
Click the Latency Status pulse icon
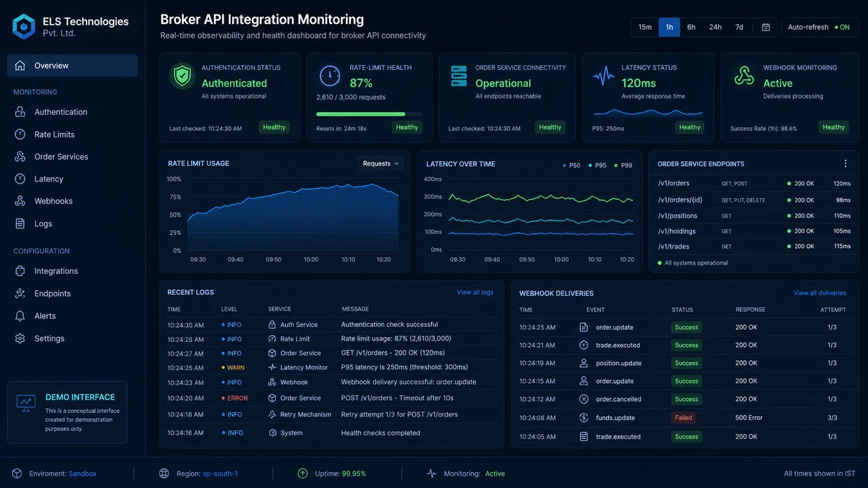(x=604, y=76)
